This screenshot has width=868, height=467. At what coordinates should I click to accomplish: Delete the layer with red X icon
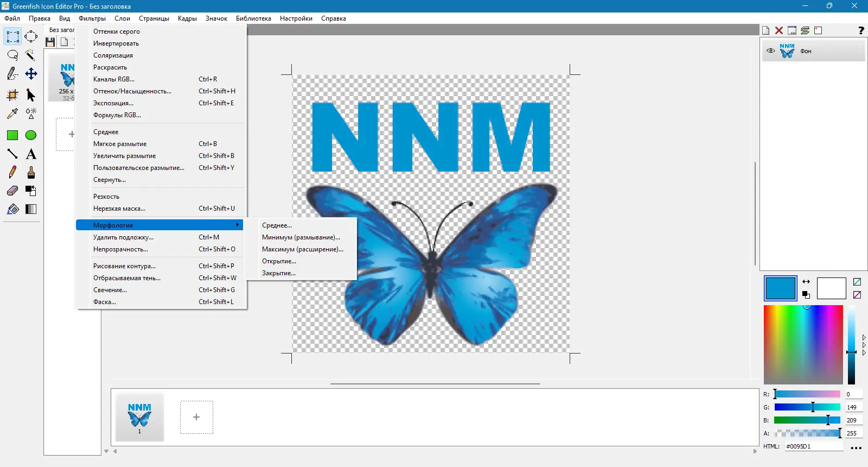tap(779, 30)
